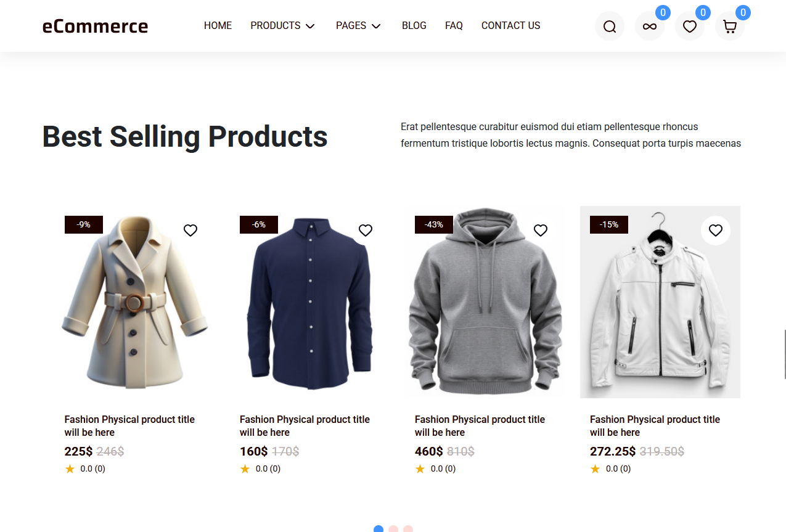
Task: Add gray hoodie to wishlist
Action: (x=541, y=231)
